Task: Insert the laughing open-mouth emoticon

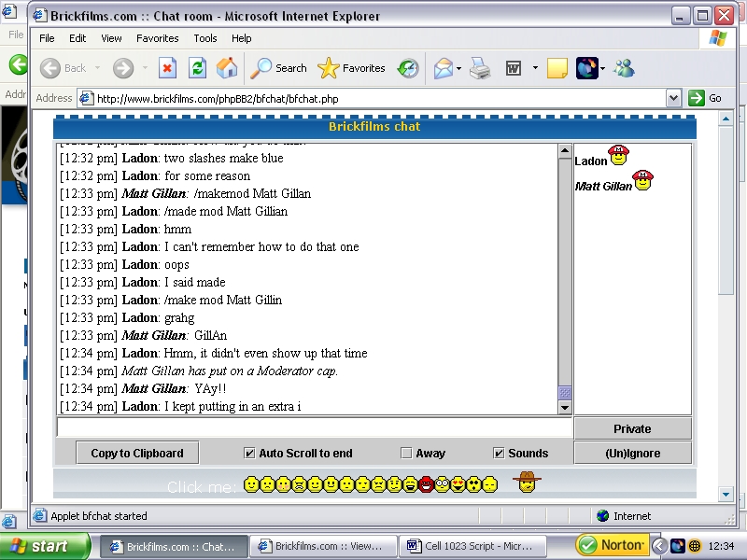Action: (x=410, y=484)
